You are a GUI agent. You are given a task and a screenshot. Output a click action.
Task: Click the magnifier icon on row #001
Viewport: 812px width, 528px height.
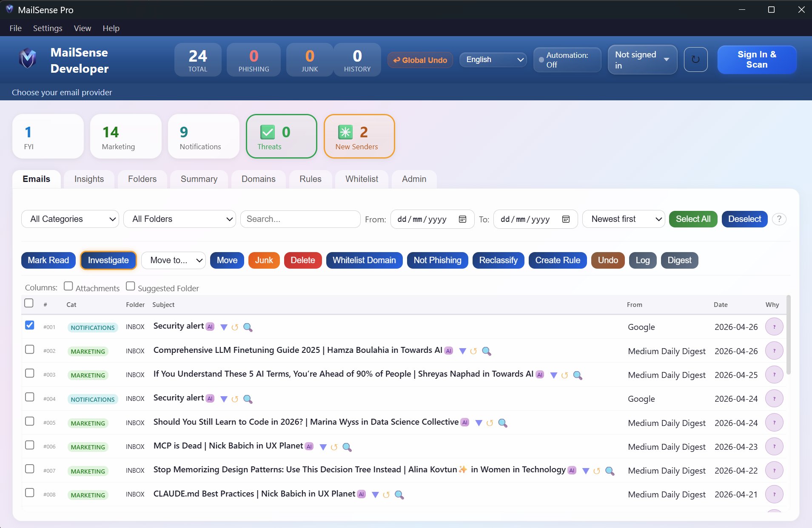click(x=248, y=327)
